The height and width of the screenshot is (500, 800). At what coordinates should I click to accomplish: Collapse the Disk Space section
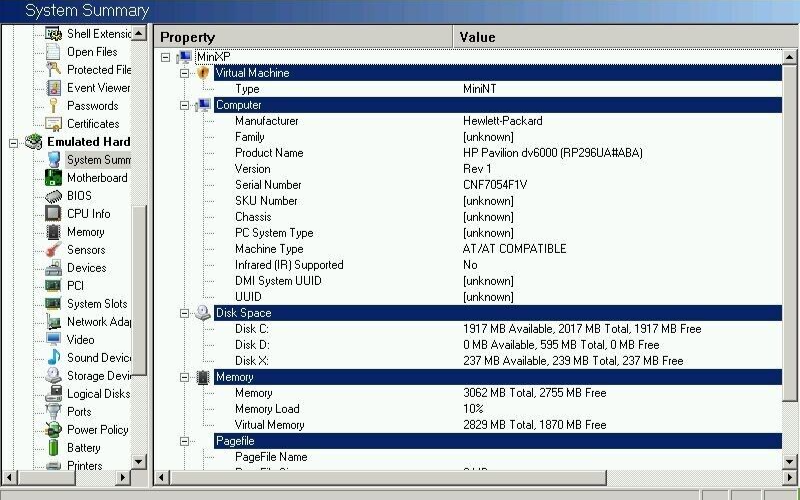point(184,313)
